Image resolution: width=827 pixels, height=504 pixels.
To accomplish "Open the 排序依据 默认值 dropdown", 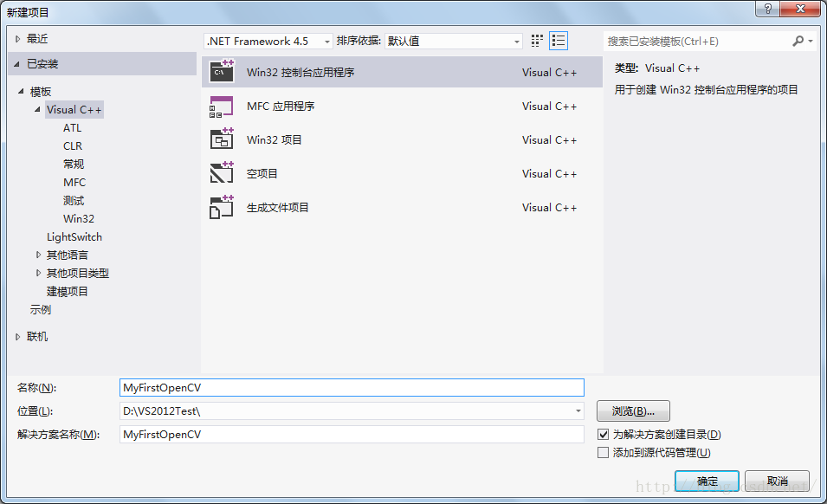I will click(454, 41).
